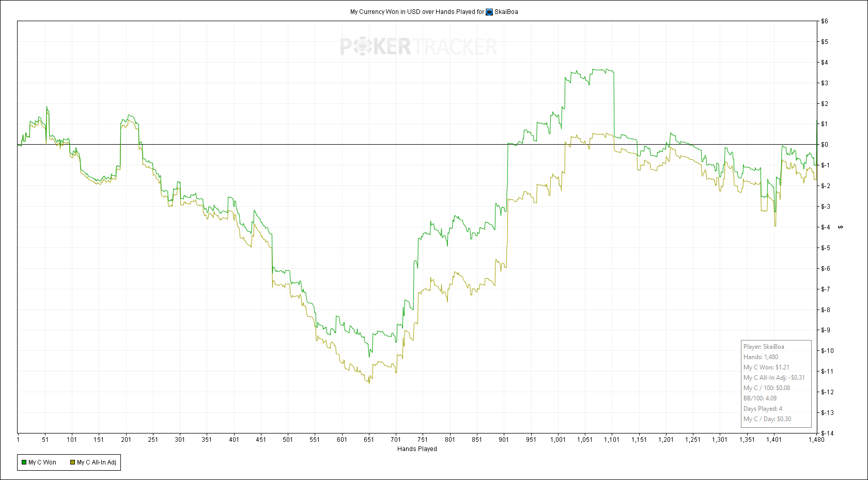Click "Player: SkaiBoa" in the stats box
Screen dimensions: 868x480
[x=764, y=347]
